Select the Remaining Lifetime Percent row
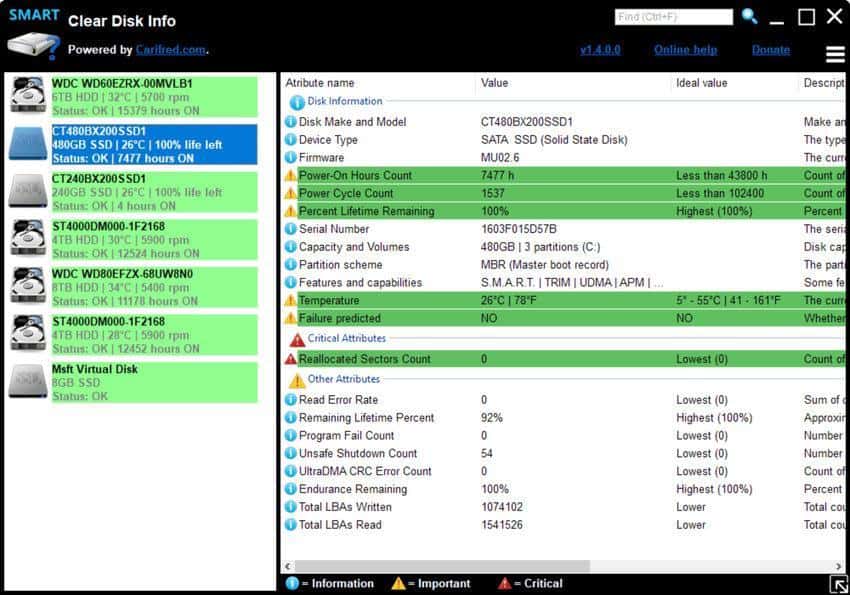850x595 pixels. click(x=564, y=418)
